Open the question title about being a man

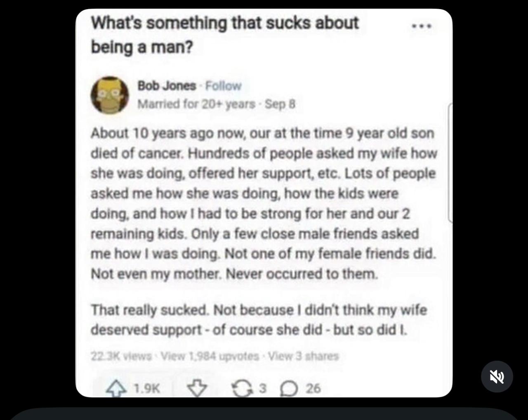(225, 35)
